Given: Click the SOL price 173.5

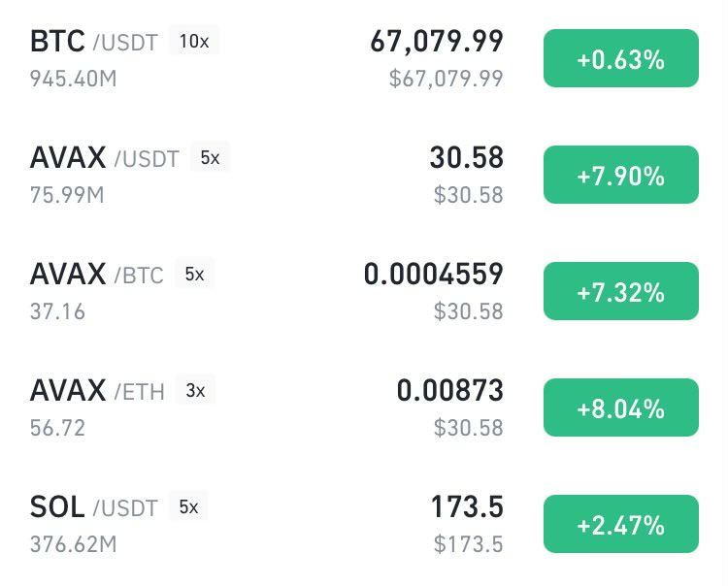Looking at the screenshot, I should click(x=466, y=507).
